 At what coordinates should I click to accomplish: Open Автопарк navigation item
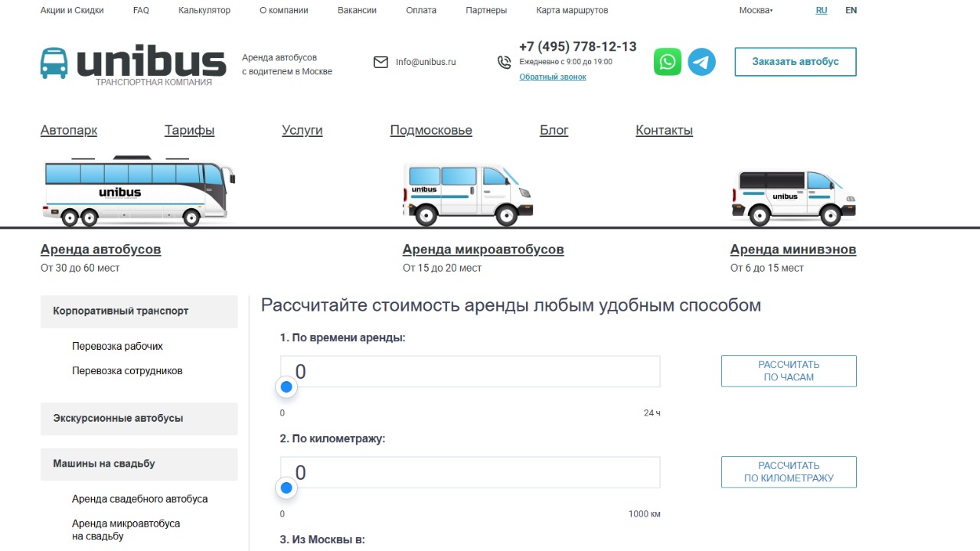coord(69,130)
